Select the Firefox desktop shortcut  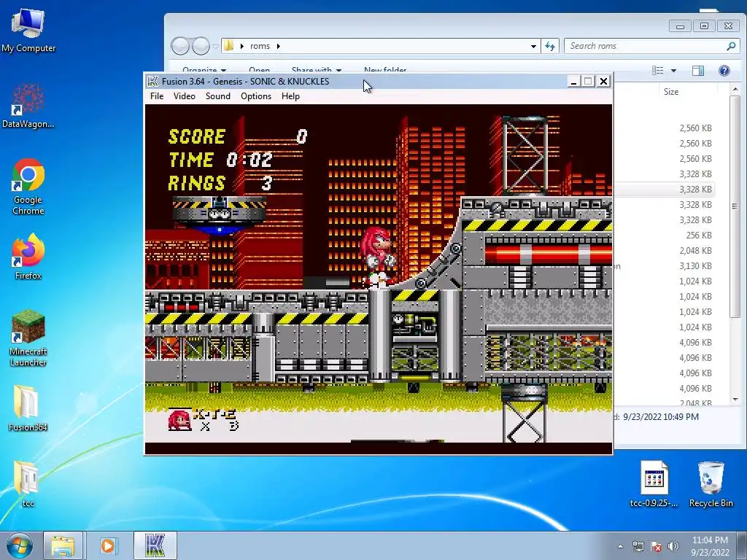28,257
